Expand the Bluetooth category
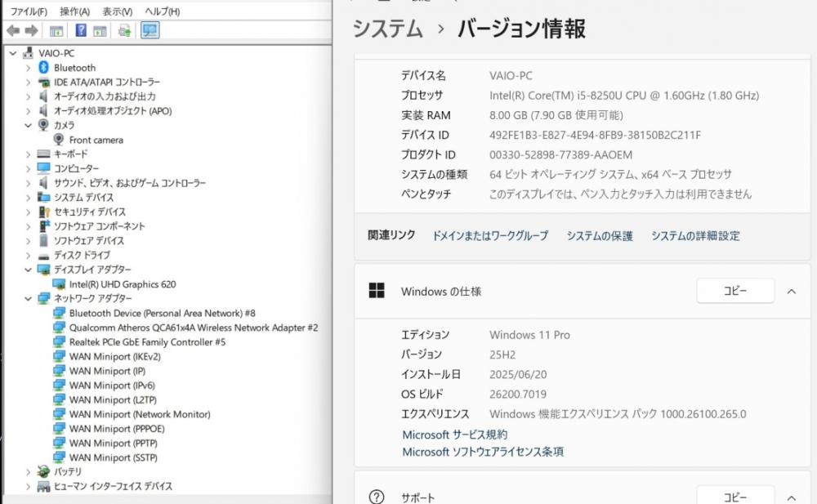Image resolution: width=817 pixels, height=504 pixels. coord(28,68)
